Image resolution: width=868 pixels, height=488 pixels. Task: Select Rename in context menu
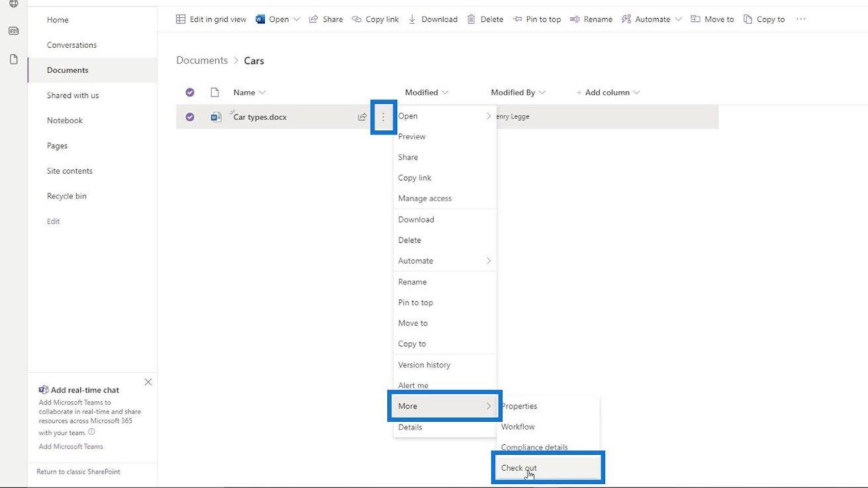point(445,281)
